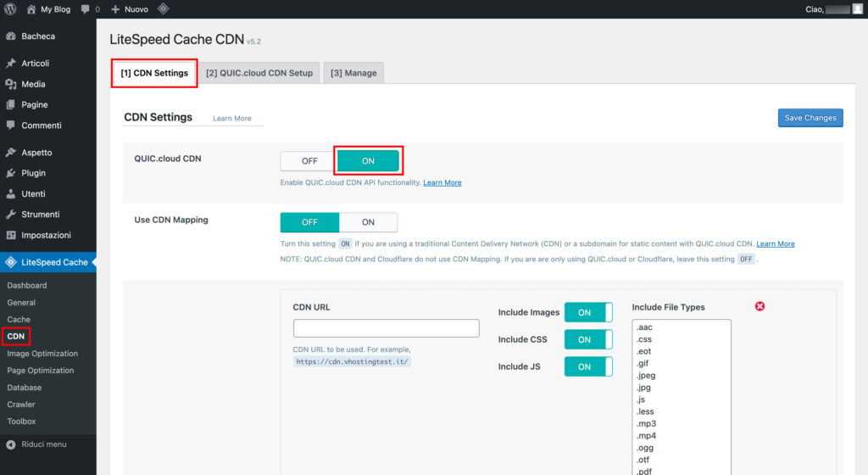Click the Nuovo label in admin bar
Image resolution: width=868 pixels, height=475 pixels.
136,9
